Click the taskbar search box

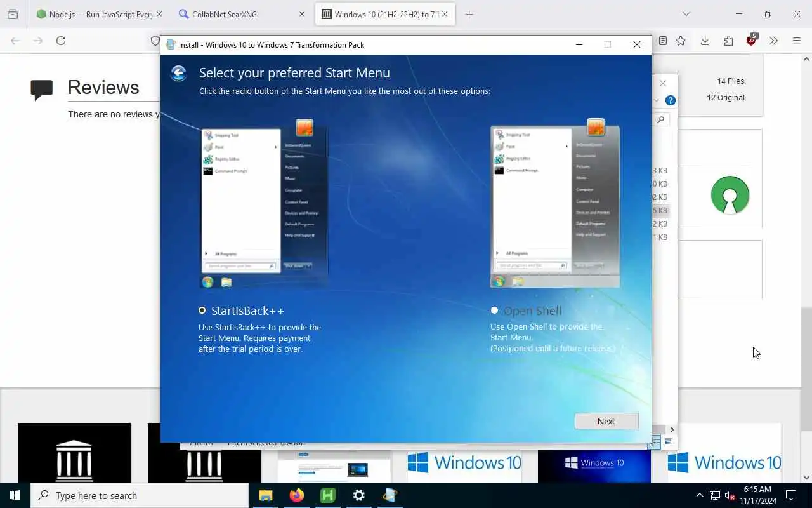click(140, 495)
